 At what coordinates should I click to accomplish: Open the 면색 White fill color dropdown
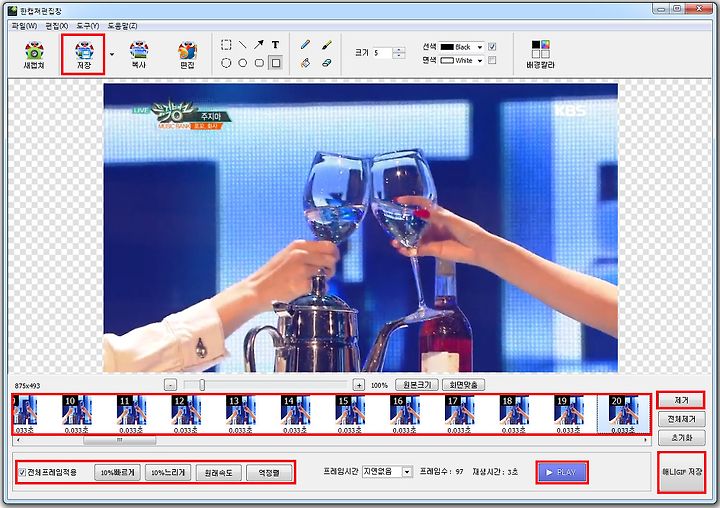479,60
